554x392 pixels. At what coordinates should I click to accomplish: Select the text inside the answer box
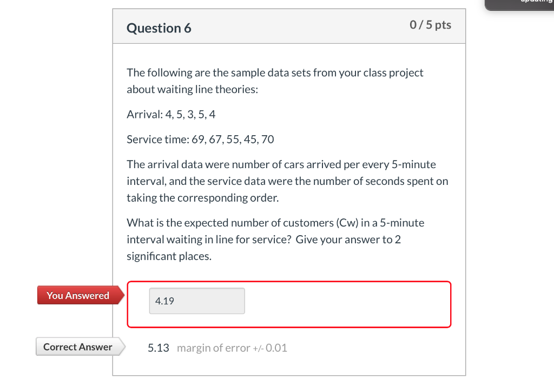click(162, 301)
